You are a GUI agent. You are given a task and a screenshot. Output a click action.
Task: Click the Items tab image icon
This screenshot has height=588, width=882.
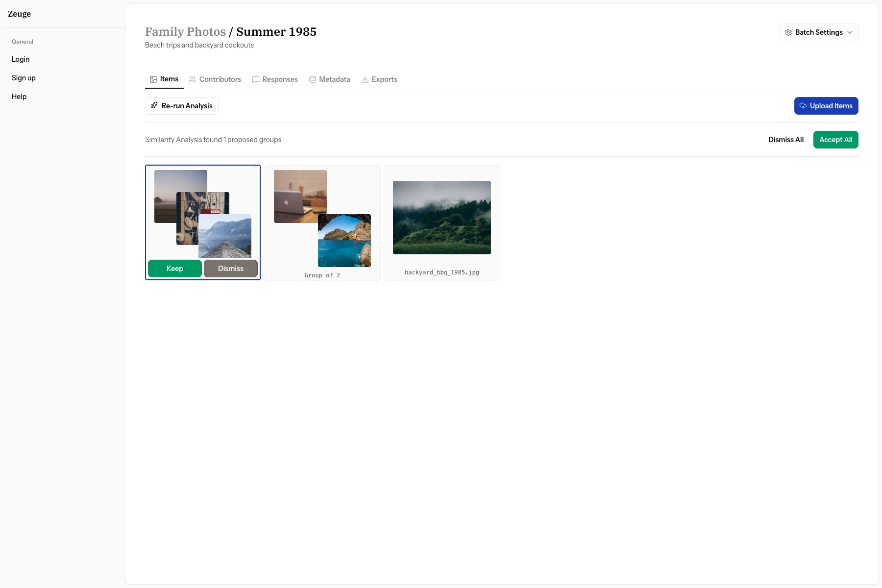[x=153, y=79]
